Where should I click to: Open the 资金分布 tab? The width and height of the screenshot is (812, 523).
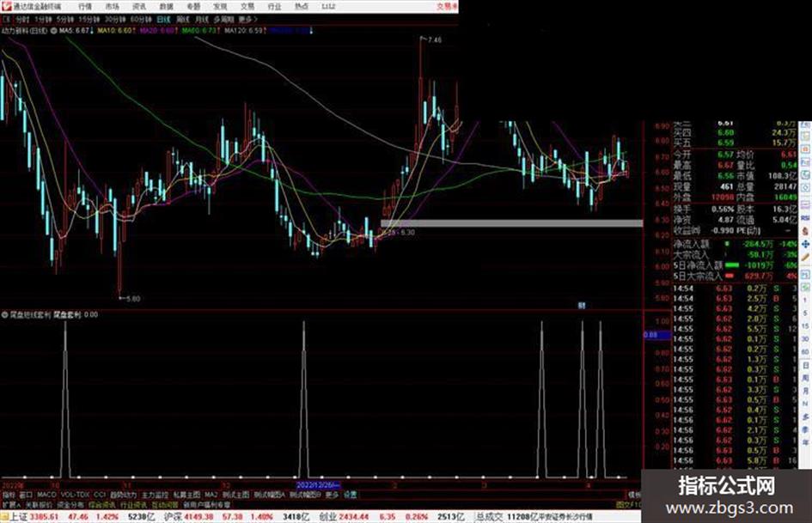tap(70, 504)
